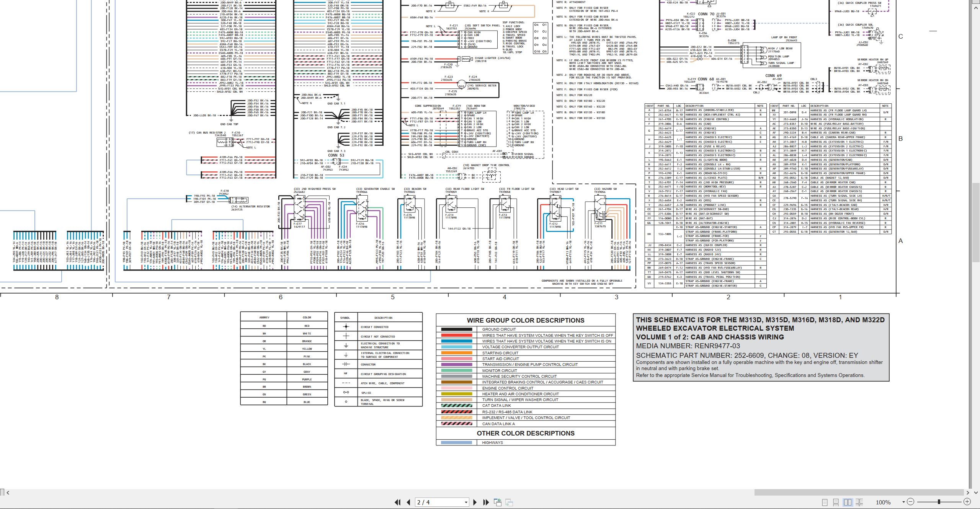This screenshot has width=980, height=509.
Task: Click CONN 70 connector label
Action: click(x=706, y=14)
